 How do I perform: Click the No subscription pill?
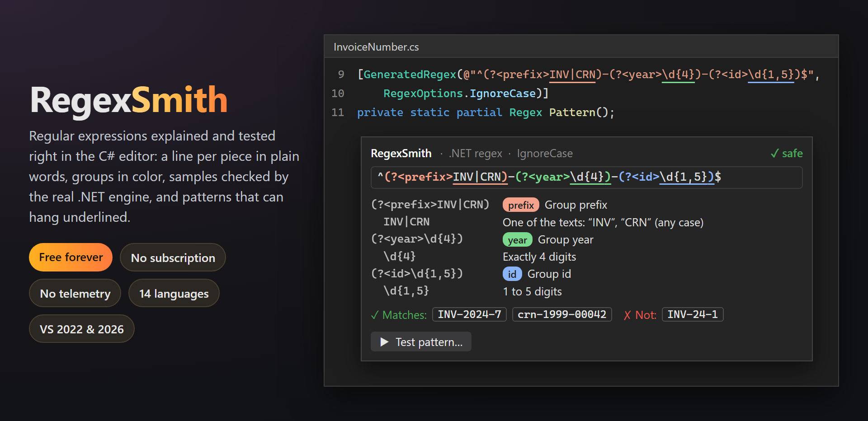tap(173, 257)
